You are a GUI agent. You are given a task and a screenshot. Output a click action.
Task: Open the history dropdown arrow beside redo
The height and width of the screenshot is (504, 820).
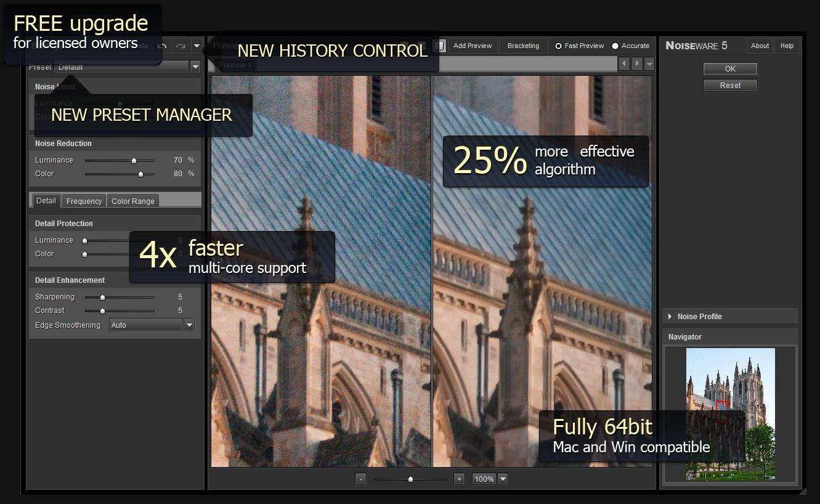click(197, 46)
